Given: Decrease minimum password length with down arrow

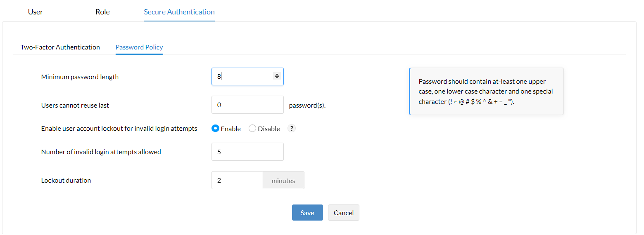Looking at the screenshot, I should coord(277,78).
